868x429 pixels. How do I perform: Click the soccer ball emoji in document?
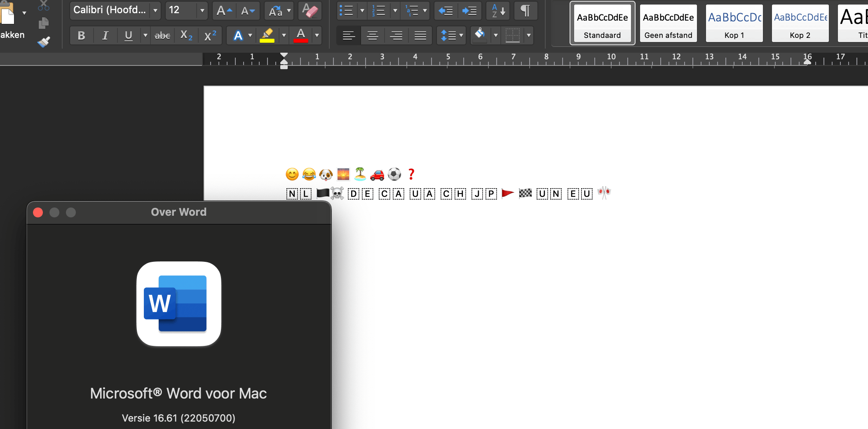(394, 174)
